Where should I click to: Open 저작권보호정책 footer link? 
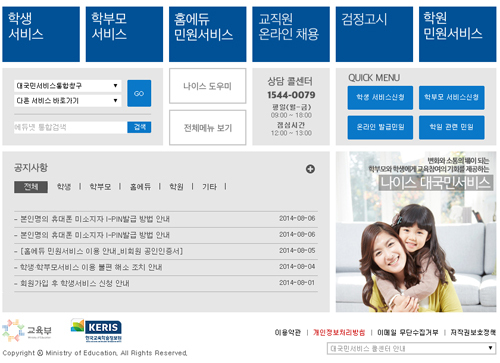(x=473, y=333)
